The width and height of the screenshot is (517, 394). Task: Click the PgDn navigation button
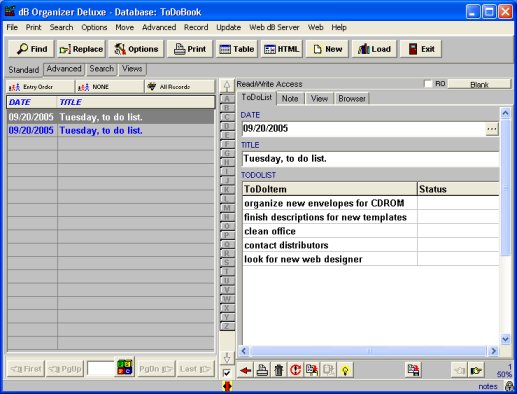coord(155,369)
